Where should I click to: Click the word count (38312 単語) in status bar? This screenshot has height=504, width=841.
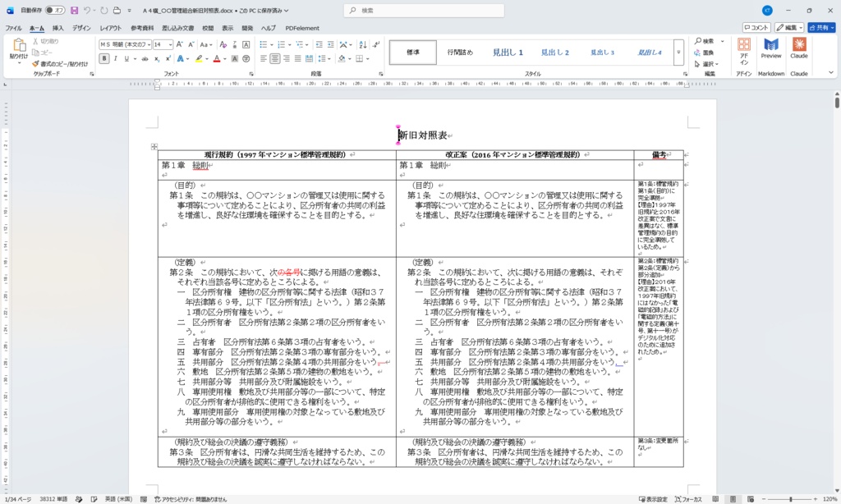(x=53, y=499)
